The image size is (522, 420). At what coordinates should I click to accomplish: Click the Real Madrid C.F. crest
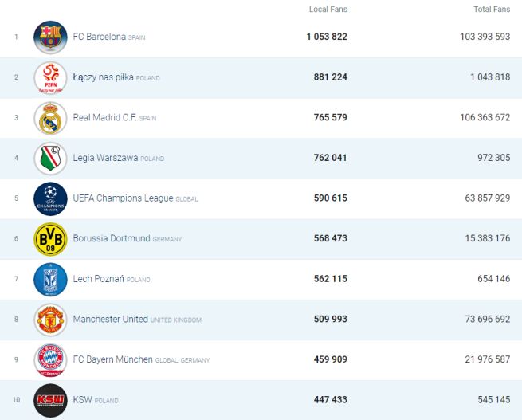pos(50,118)
